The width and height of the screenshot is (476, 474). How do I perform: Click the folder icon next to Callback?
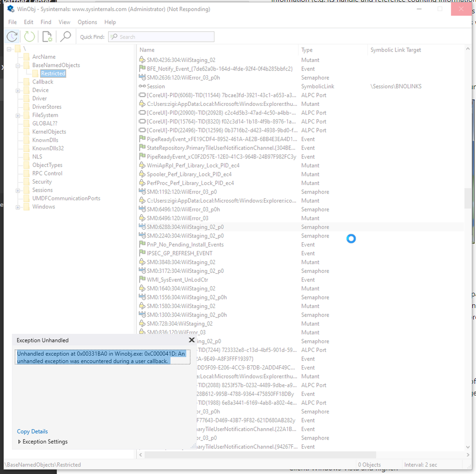pyautogui.click(x=27, y=82)
